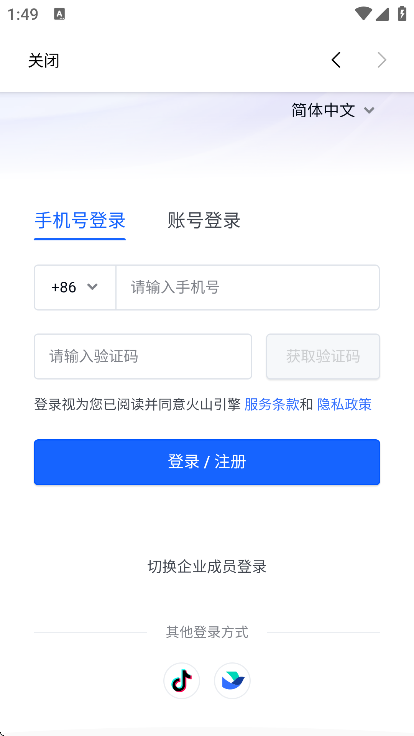Tap the Feishu bird login icon
Viewport: 414px width, 736px height.
pyautogui.click(x=232, y=681)
